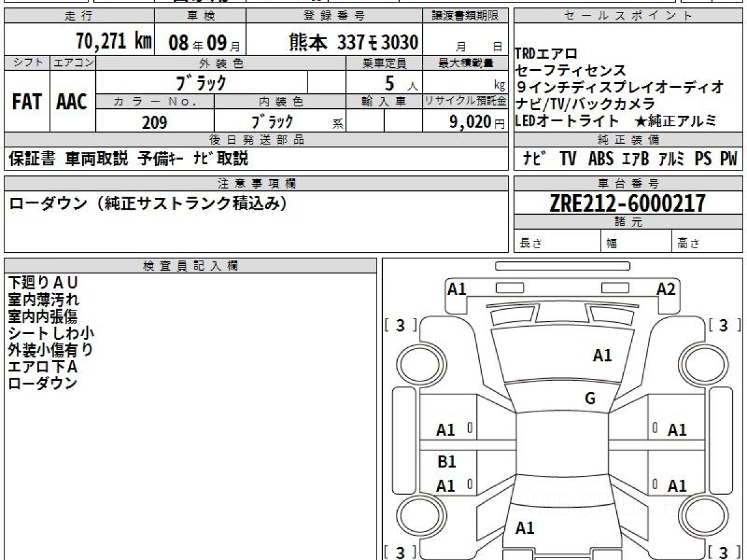
Task: Click the ナビ取説 item
Action: tap(220, 159)
